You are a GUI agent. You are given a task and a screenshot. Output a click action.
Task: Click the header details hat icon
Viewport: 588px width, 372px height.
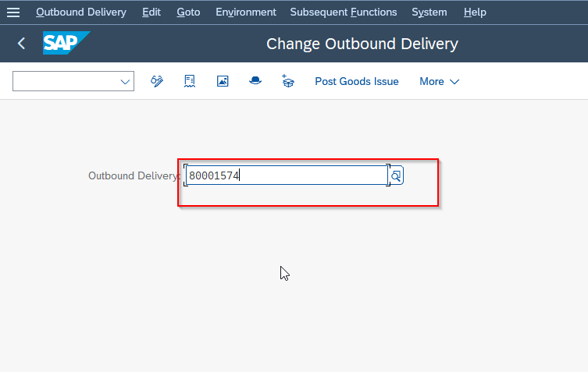pyautogui.click(x=255, y=80)
